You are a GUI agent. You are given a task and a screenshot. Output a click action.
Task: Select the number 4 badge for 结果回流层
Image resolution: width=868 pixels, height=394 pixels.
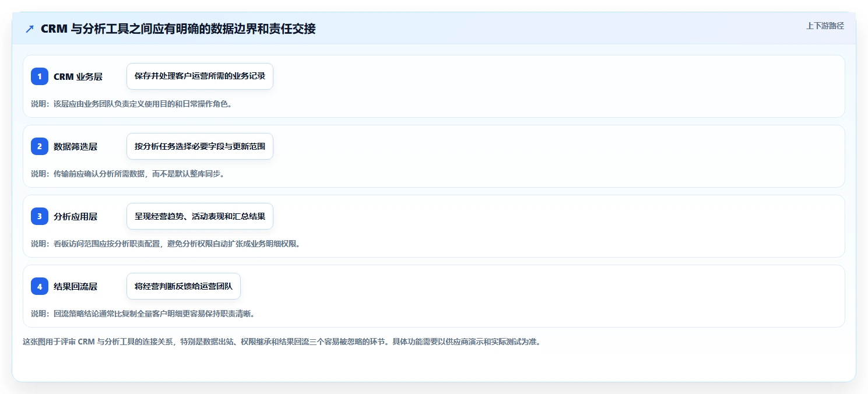40,286
